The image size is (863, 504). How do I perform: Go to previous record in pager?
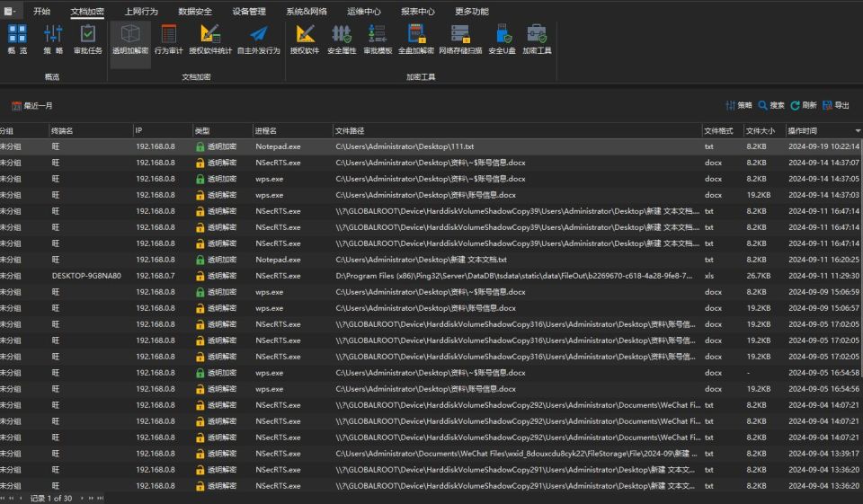[x=21, y=498]
